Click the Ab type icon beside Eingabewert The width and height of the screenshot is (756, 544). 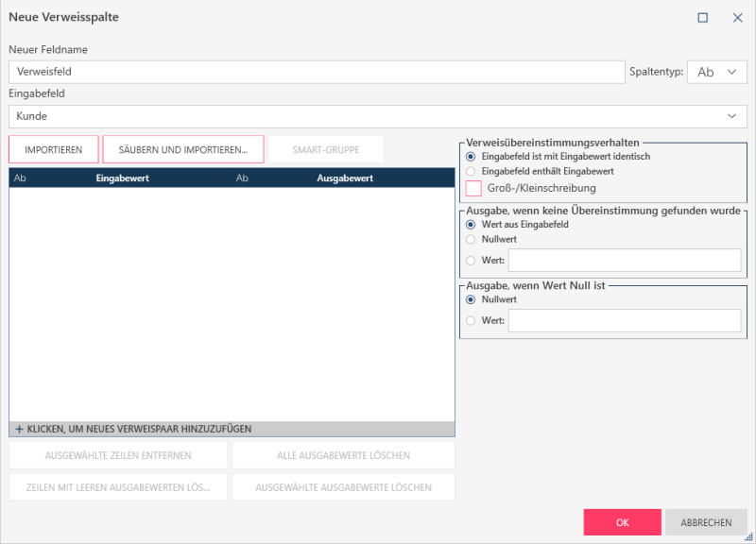[x=20, y=178]
